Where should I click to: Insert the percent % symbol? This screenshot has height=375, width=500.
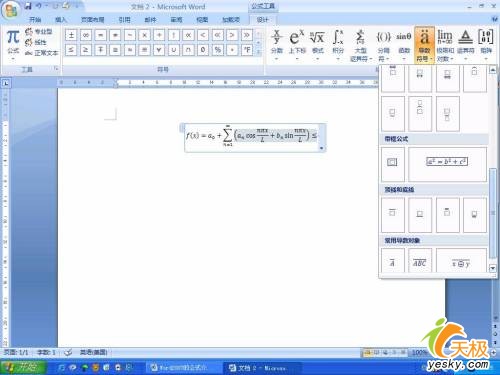click(218, 50)
